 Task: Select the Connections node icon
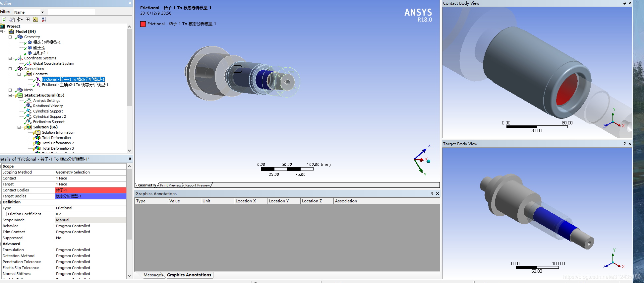click(20, 69)
